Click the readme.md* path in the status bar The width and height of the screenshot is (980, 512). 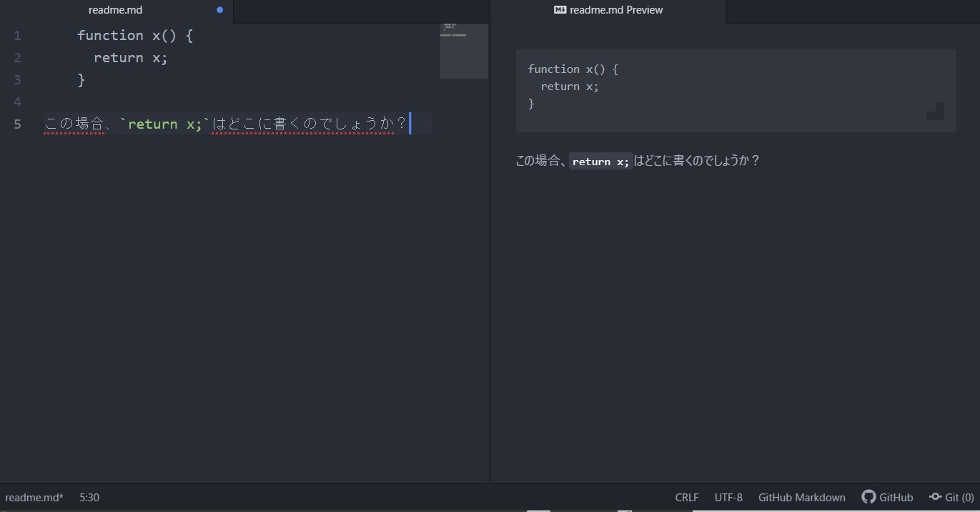point(34,497)
